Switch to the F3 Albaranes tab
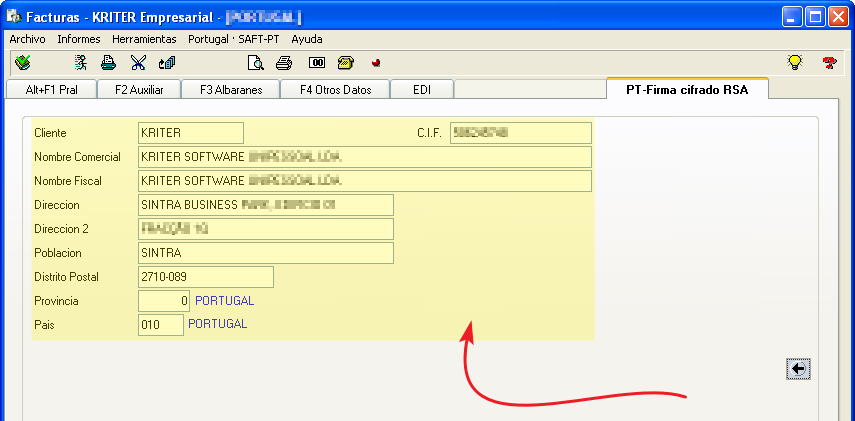This screenshot has width=855, height=421. [x=231, y=90]
